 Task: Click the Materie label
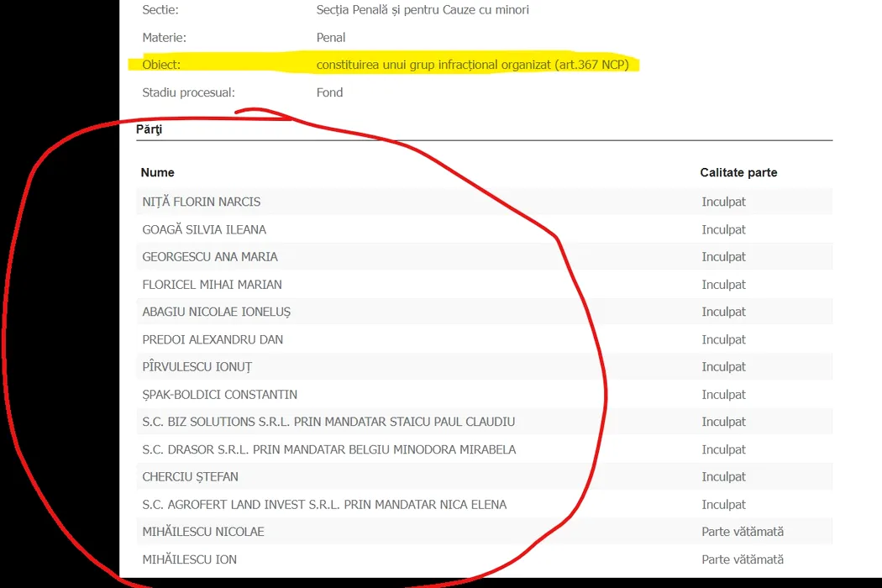click(165, 38)
